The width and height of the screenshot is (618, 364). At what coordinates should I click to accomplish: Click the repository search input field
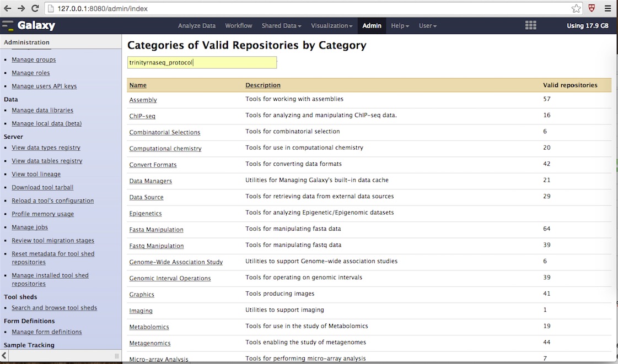[x=202, y=62]
